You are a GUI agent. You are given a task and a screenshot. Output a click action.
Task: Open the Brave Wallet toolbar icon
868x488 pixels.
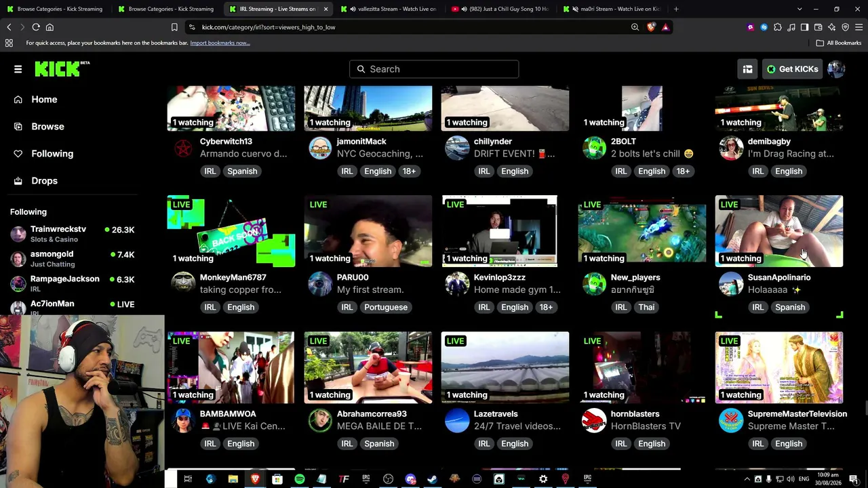(818, 27)
